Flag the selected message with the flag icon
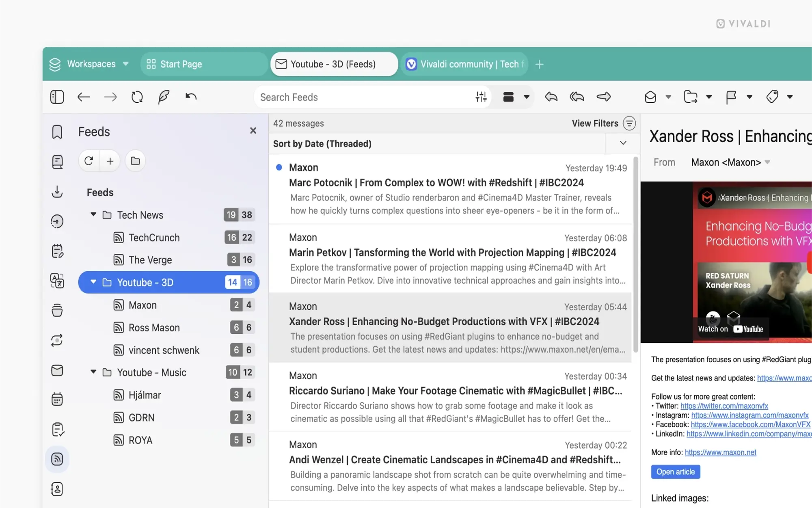This screenshot has height=508, width=812. pos(730,97)
